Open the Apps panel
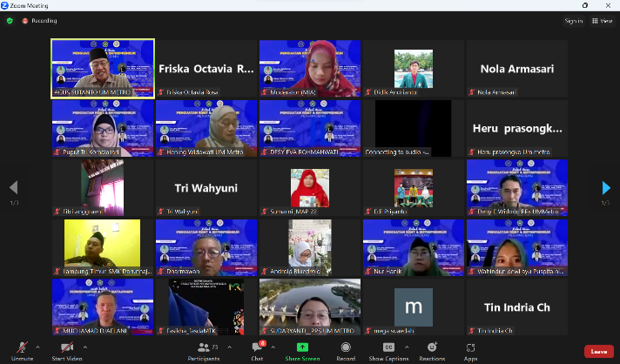This screenshot has width=620, height=364. [470, 348]
